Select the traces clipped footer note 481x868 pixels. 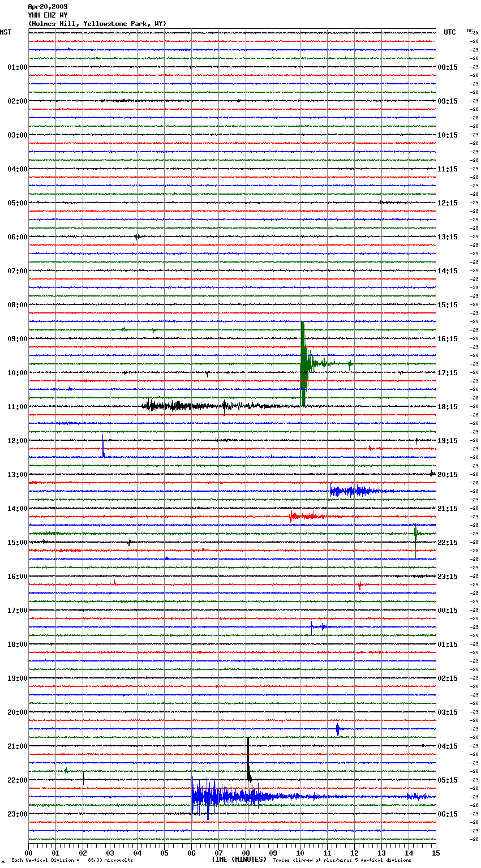pos(342,861)
